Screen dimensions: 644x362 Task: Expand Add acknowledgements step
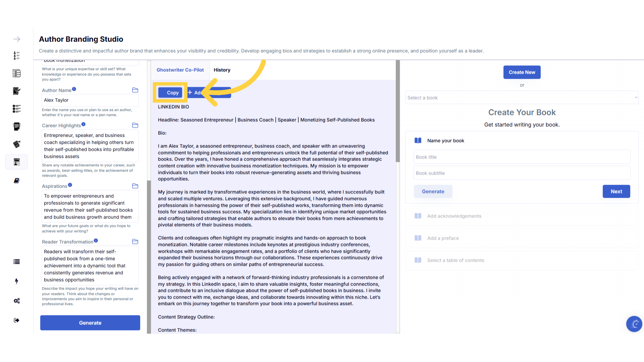point(522,216)
